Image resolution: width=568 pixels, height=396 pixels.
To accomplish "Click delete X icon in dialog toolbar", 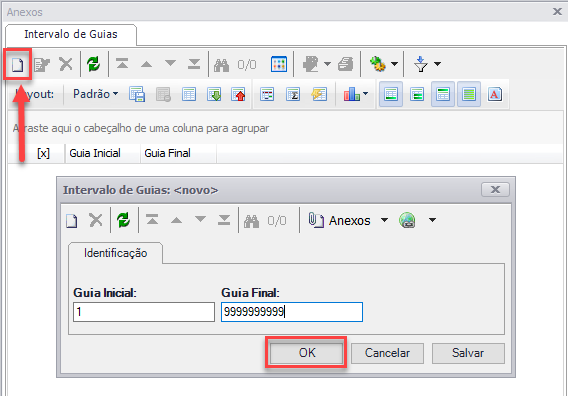I will coord(96,220).
